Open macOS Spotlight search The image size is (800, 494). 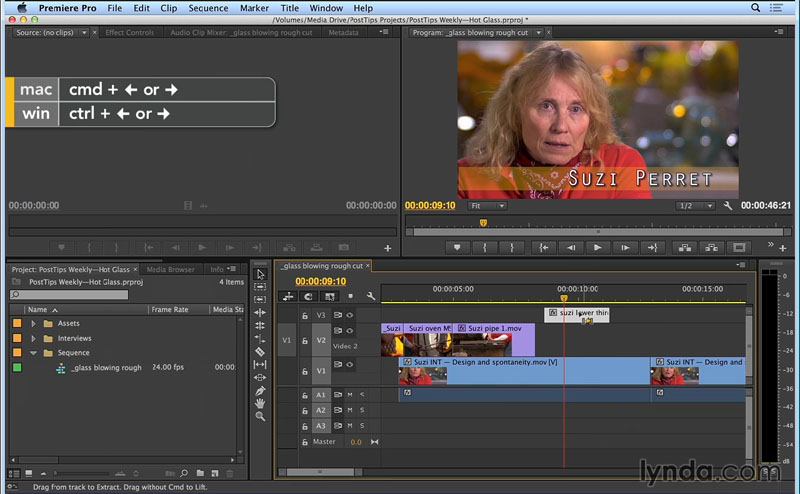coord(756,8)
